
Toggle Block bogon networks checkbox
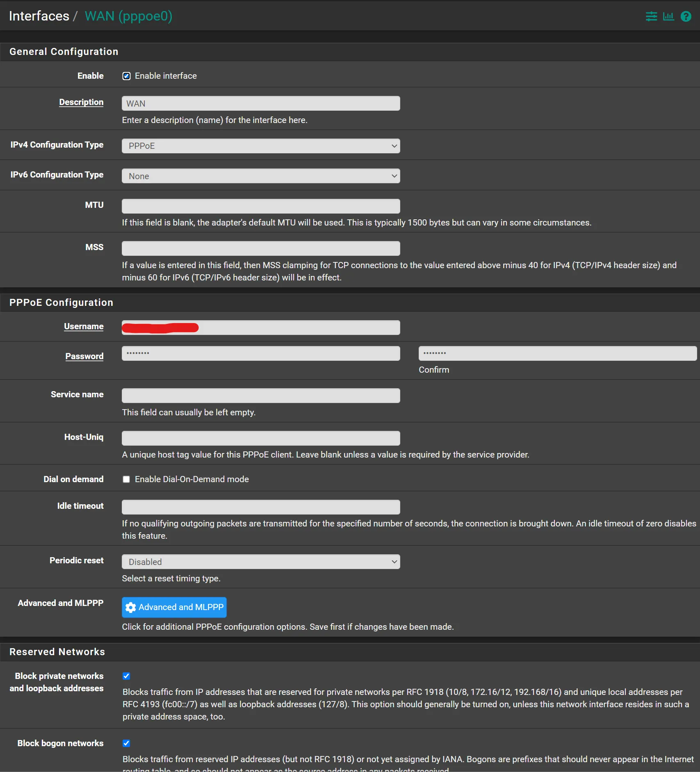tap(126, 743)
